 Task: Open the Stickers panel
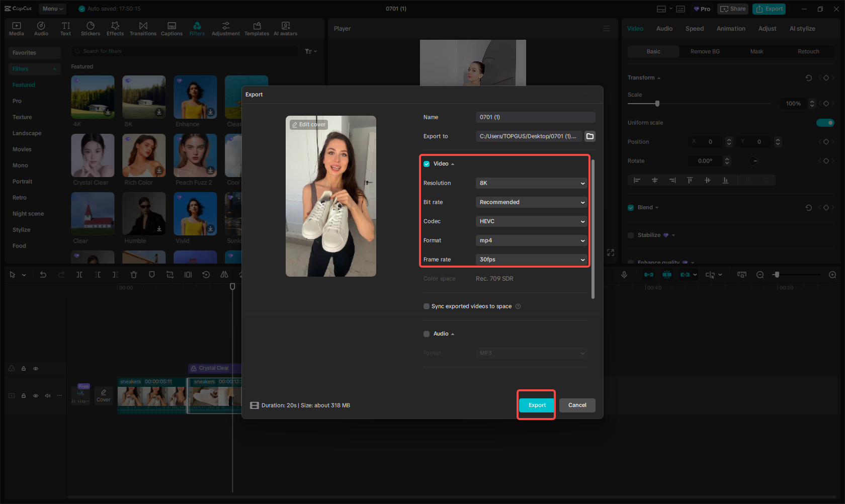(x=91, y=29)
